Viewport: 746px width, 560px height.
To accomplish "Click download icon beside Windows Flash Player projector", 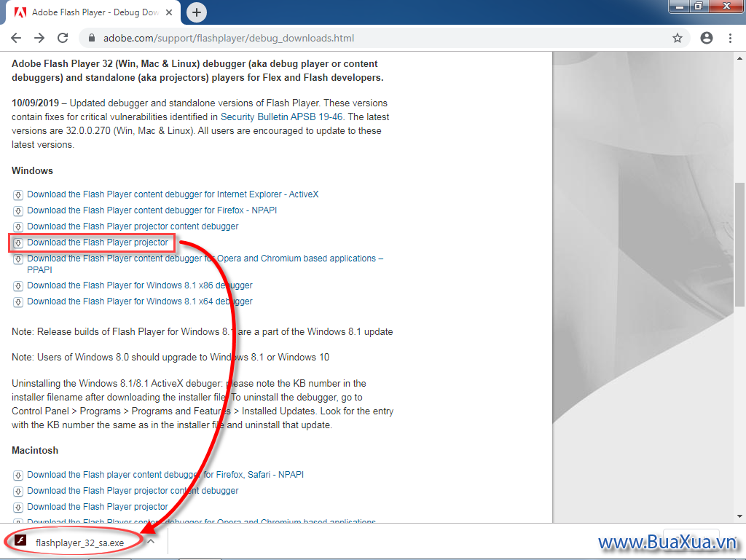I will click(x=18, y=243).
